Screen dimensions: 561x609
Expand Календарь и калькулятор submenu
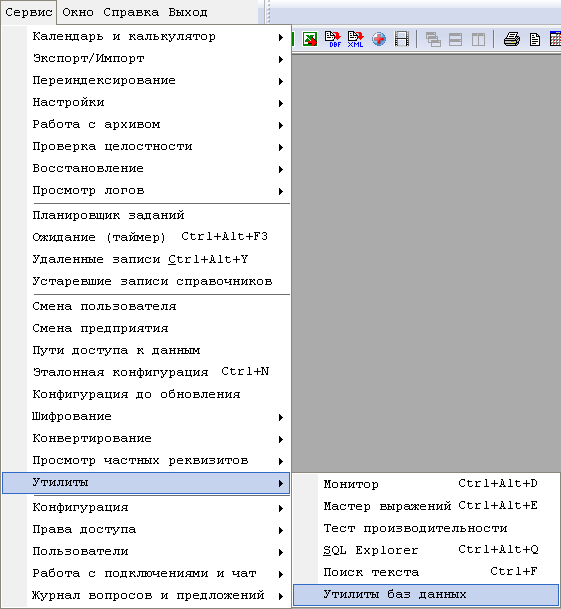pyautogui.click(x=146, y=37)
